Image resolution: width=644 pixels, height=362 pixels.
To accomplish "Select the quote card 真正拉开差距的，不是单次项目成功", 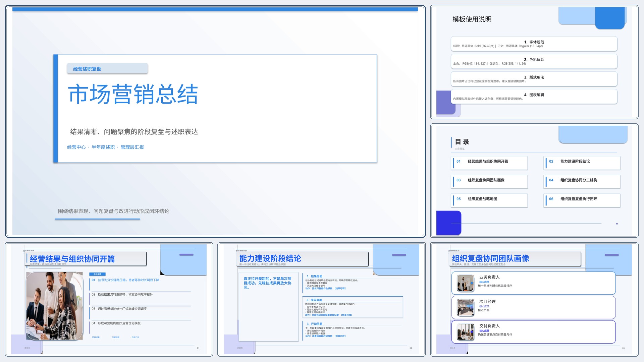I will click(x=268, y=307).
